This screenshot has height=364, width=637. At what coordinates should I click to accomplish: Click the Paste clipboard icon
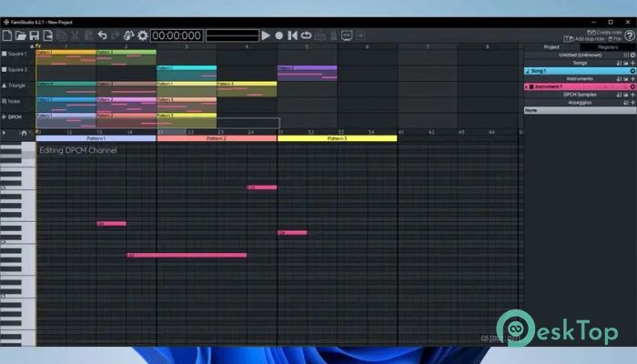click(88, 35)
